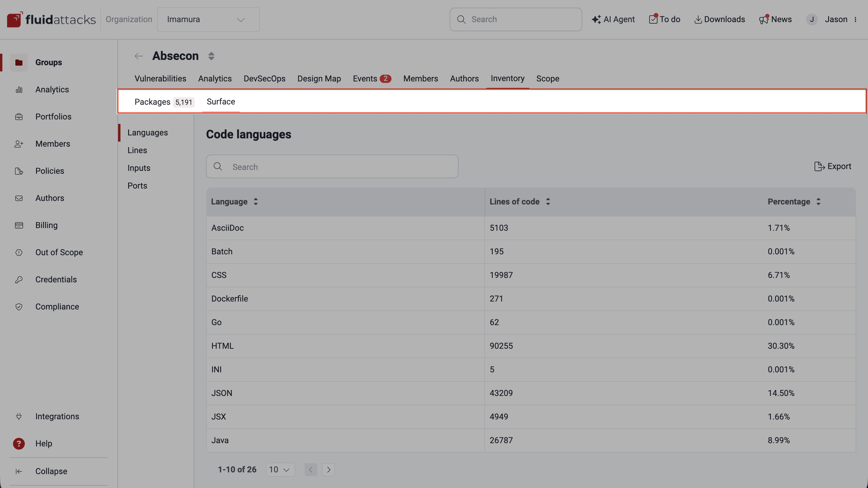
Task: Click the code languages search field
Action: (332, 166)
